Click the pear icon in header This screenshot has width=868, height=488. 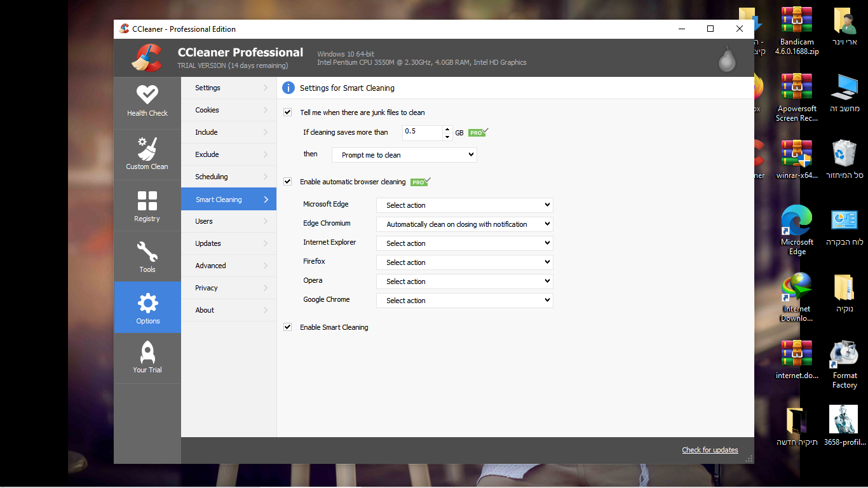[727, 58]
